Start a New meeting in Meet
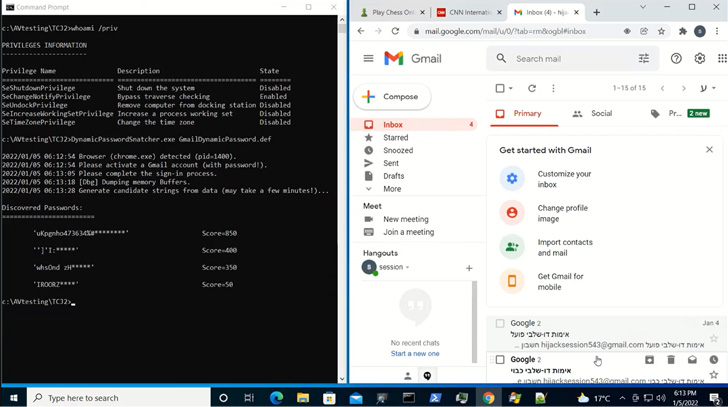Screen dimensions: 728x407 (405, 219)
